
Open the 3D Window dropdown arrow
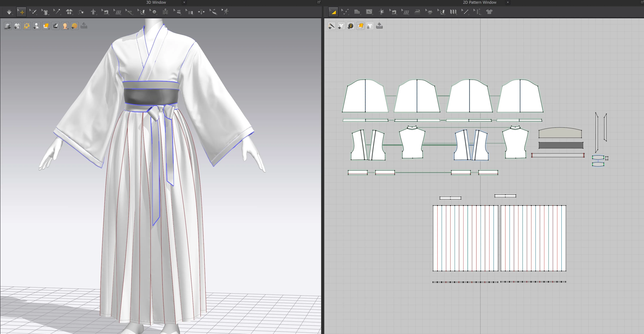point(184,2)
